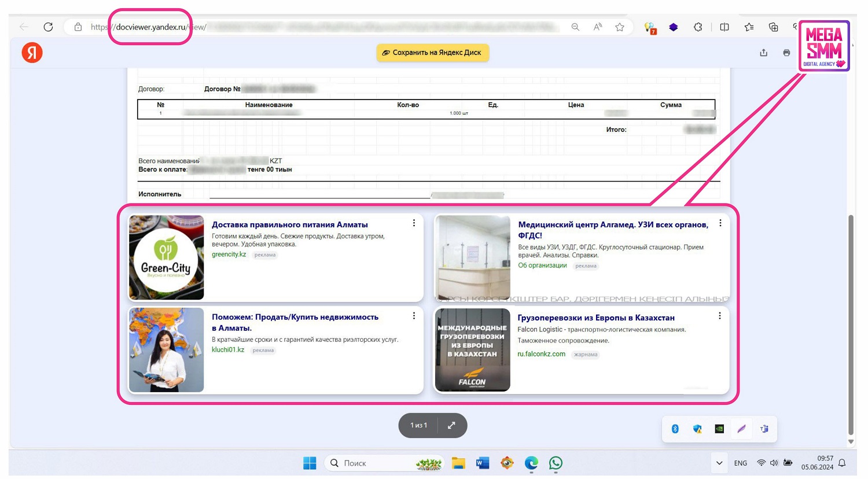Viewport: 868px width, 479px height.
Task: Click Исполнитель label in document
Action: click(x=160, y=194)
